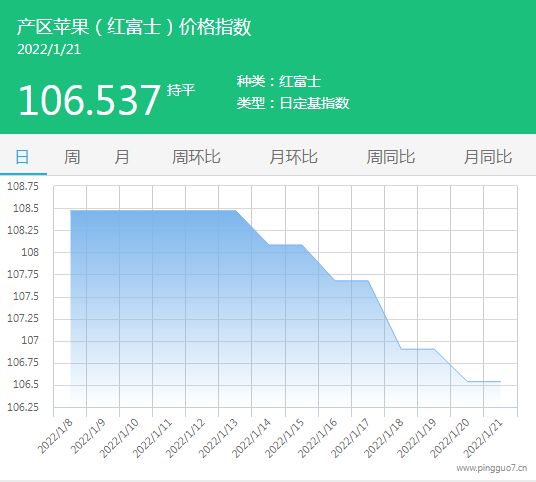Switch to the 周 weekly tab
This screenshot has height=482, width=536.
(x=72, y=157)
